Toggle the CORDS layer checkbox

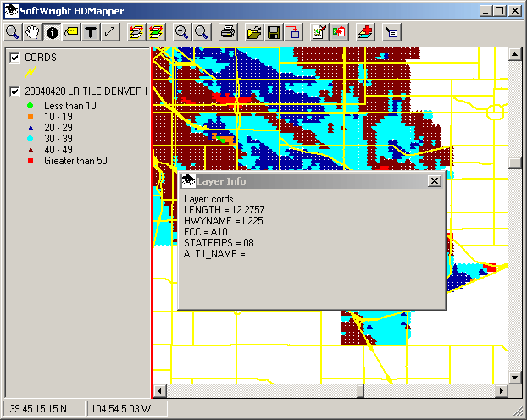(x=14, y=58)
